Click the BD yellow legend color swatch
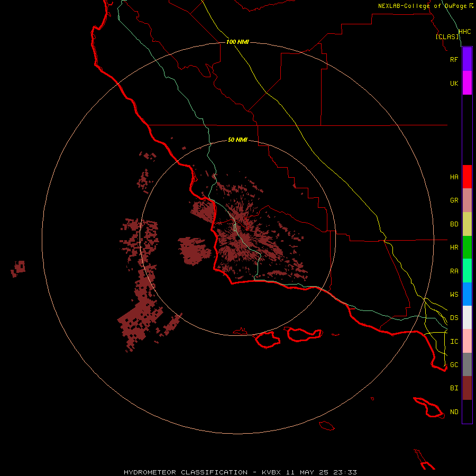This screenshot has width=476, height=476. point(467,224)
